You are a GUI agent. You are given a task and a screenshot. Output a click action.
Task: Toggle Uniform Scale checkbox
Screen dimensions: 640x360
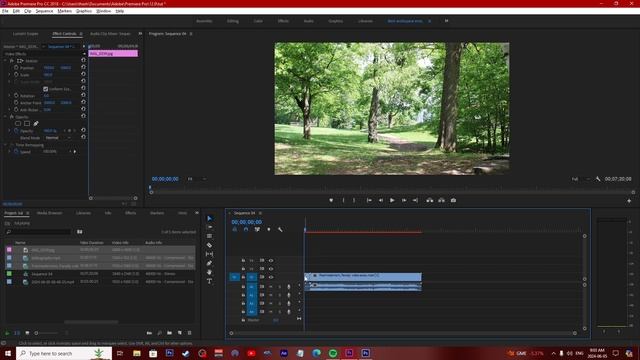[x=45, y=89]
